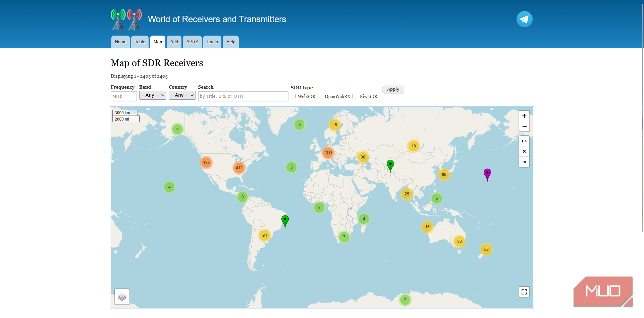
Task: Expand the 25 cluster near Southeast Asia
Action: [x=407, y=194]
